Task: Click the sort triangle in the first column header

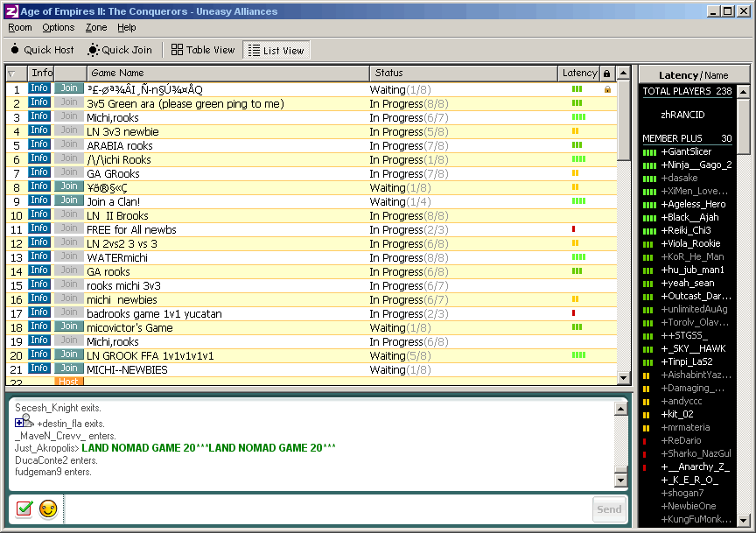Action: (11, 74)
